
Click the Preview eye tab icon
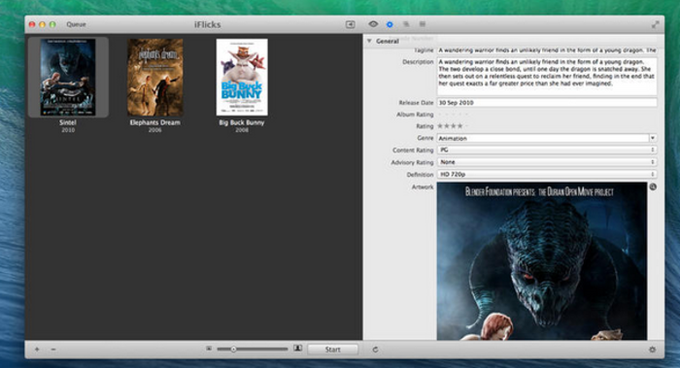coord(373,24)
